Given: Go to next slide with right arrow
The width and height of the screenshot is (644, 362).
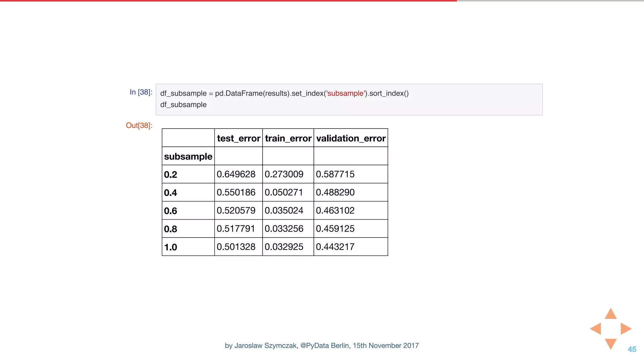Looking at the screenshot, I should 626,329.
